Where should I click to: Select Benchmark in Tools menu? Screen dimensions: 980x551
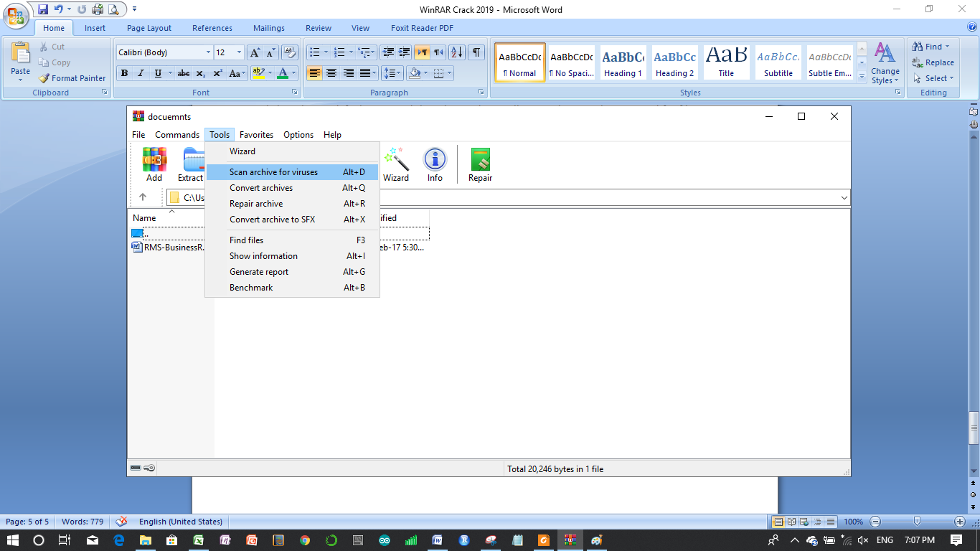[292, 288]
